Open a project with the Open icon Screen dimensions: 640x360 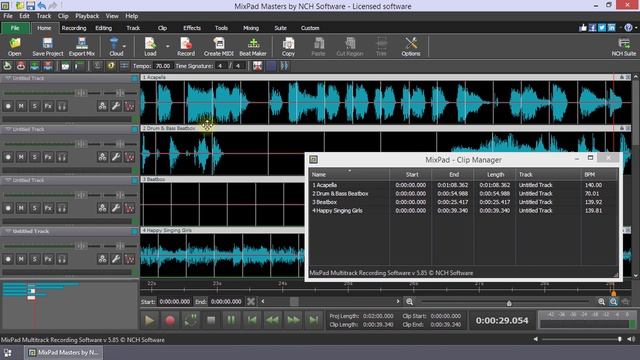15,47
